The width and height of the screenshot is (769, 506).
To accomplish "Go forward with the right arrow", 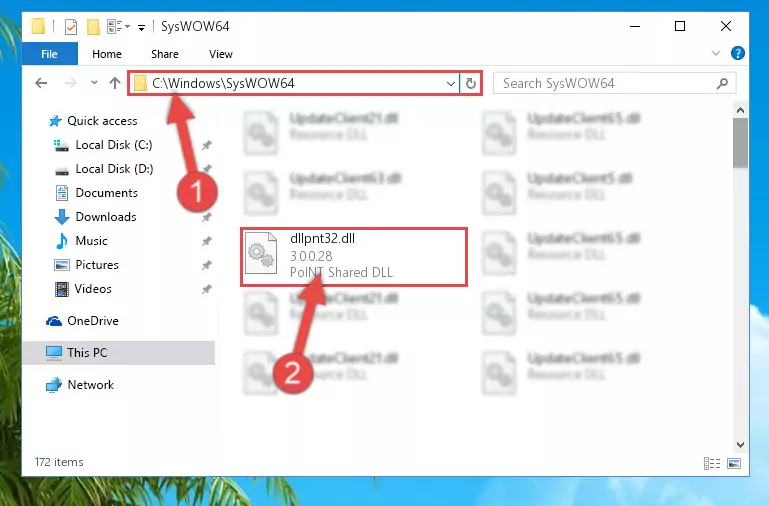I will [71, 83].
